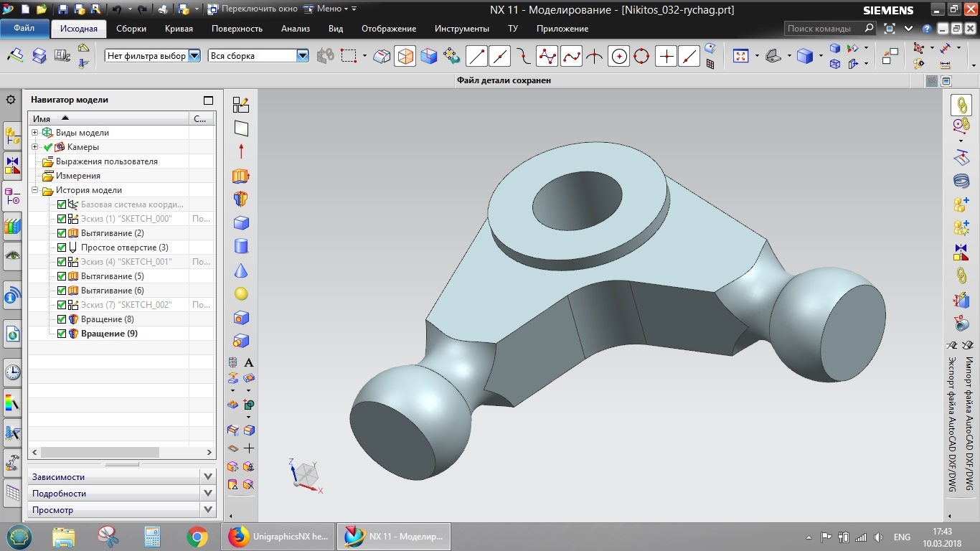Open the Файл menu
The height and width of the screenshot is (551, 980).
tap(24, 29)
